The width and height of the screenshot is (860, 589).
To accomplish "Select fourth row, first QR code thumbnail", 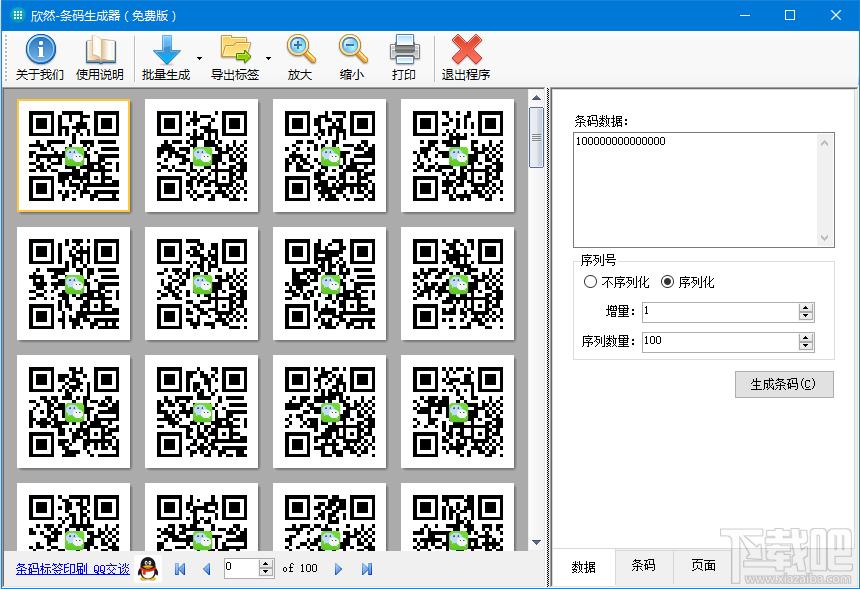I will (73, 517).
